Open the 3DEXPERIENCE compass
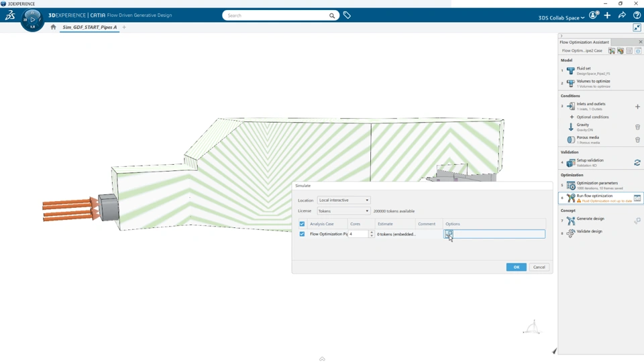The width and height of the screenshot is (644, 362). pos(32,19)
